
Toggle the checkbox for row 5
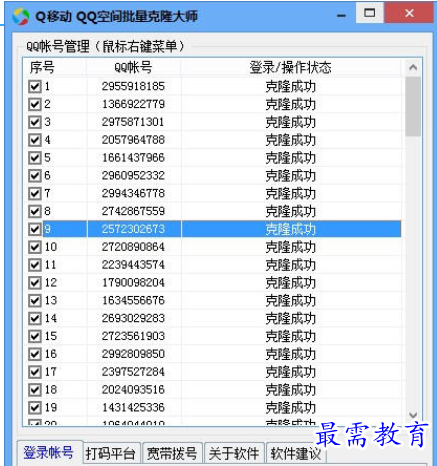click(x=35, y=158)
